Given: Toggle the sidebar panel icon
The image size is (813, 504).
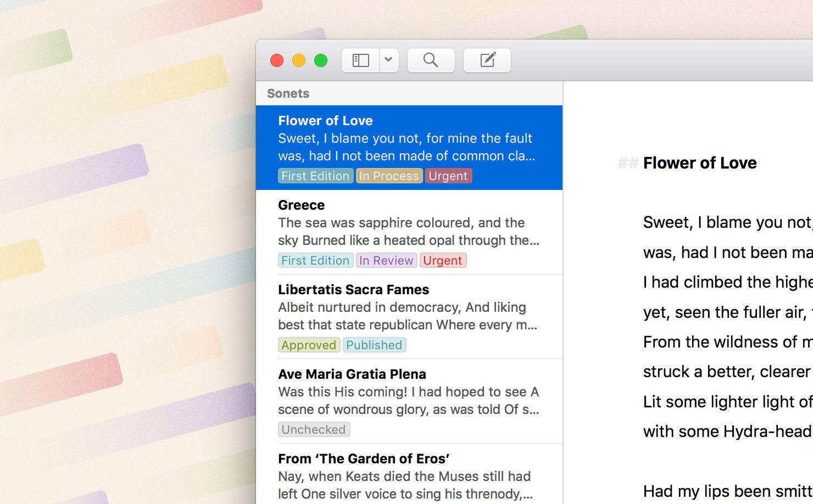Looking at the screenshot, I should 360,60.
